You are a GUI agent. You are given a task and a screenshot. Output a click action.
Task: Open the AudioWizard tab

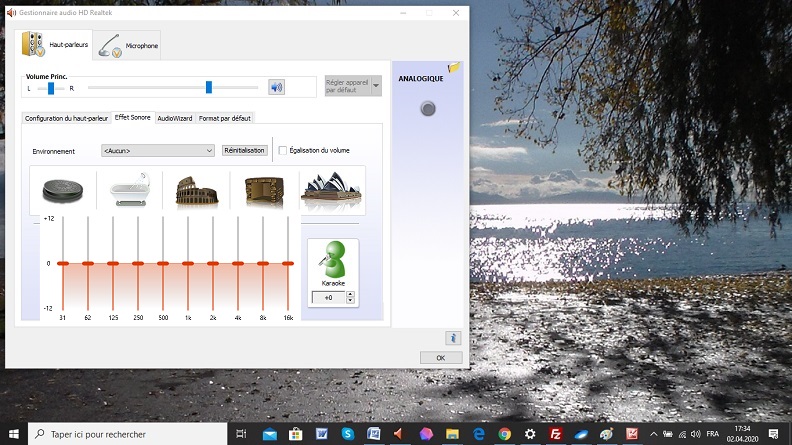[174, 118]
